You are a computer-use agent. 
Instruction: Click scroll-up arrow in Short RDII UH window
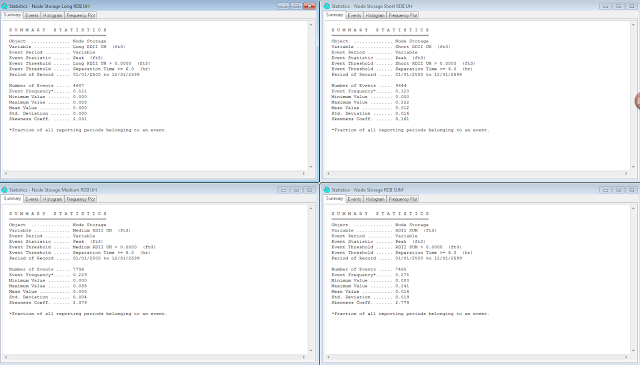[x=633, y=24]
